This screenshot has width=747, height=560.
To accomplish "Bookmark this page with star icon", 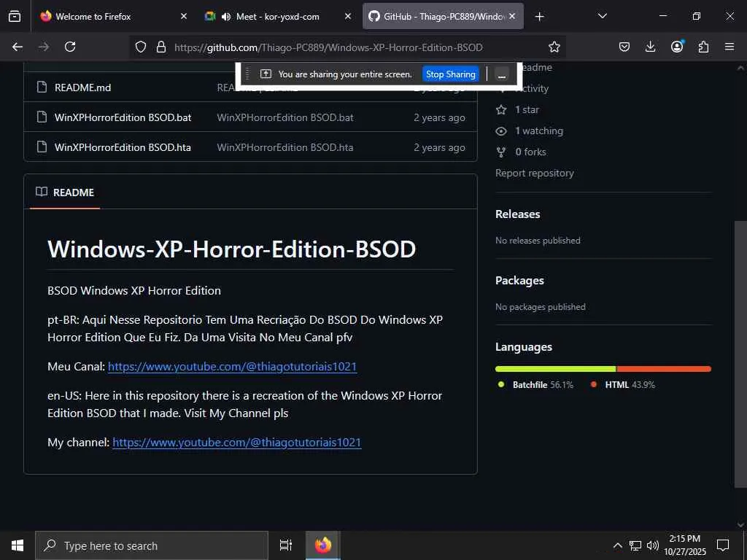I will [554, 47].
